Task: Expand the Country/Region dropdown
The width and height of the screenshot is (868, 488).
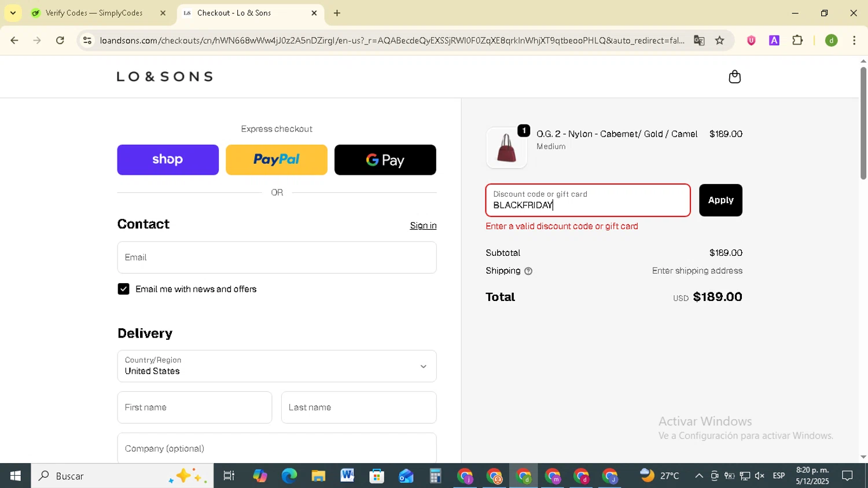Action: [277, 366]
